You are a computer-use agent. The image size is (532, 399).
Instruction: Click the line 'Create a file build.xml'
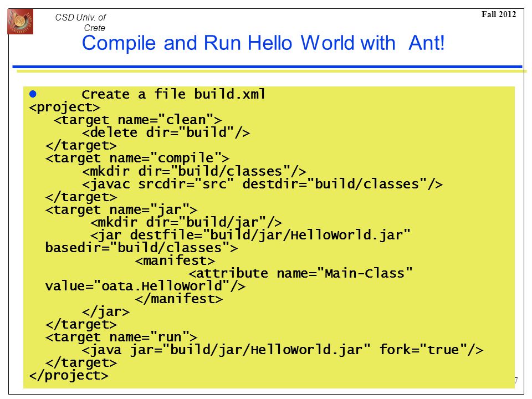173,94
